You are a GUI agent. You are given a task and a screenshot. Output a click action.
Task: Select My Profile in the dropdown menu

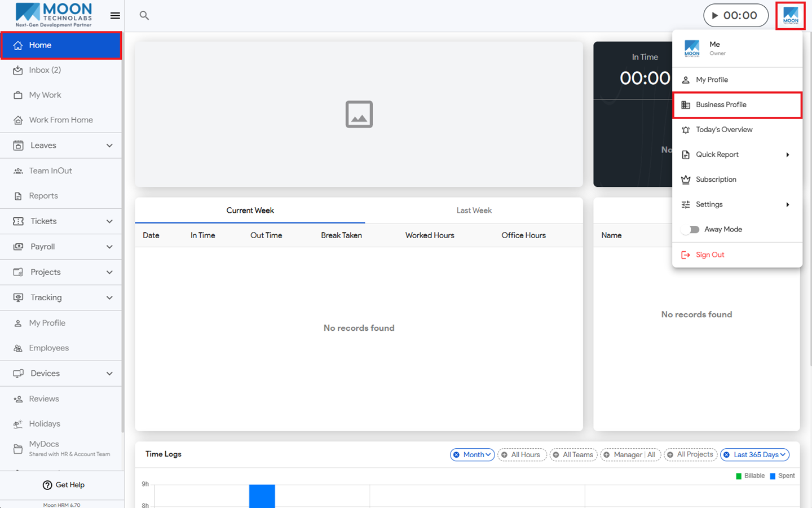[x=738, y=80]
